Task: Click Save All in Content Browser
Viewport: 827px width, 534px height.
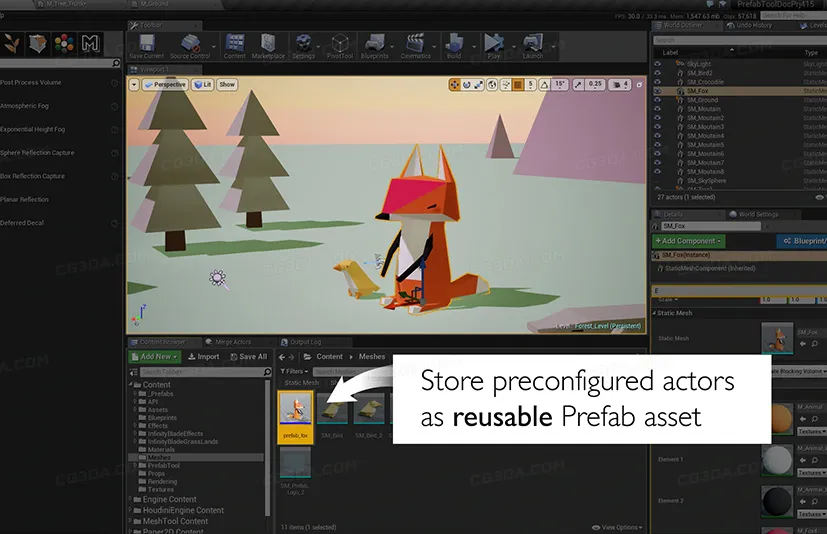Action: 249,357
